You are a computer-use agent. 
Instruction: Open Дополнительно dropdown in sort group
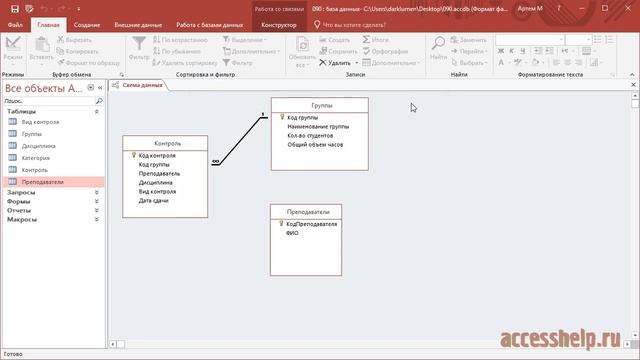(x=251, y=51)
